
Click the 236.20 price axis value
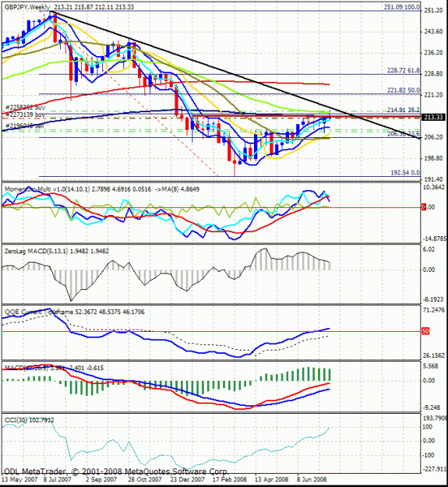point(433,53)
